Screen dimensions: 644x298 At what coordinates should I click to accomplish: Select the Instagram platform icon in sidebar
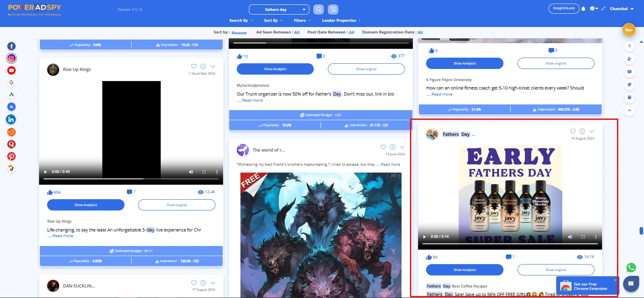11,58
